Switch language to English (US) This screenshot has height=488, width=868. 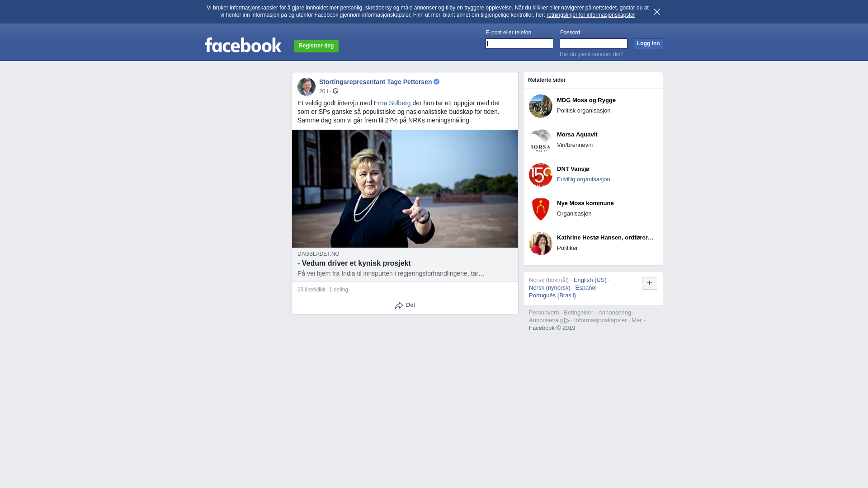(x=590, y=280)
